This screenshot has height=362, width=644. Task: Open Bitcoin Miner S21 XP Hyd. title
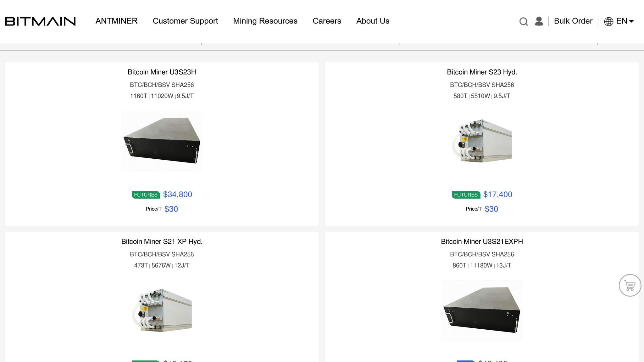click(x=162, y=241)
